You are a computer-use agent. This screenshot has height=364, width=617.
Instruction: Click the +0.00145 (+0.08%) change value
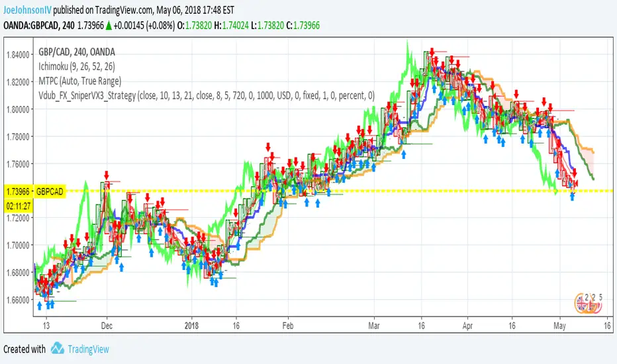click(x=144, y=26)
